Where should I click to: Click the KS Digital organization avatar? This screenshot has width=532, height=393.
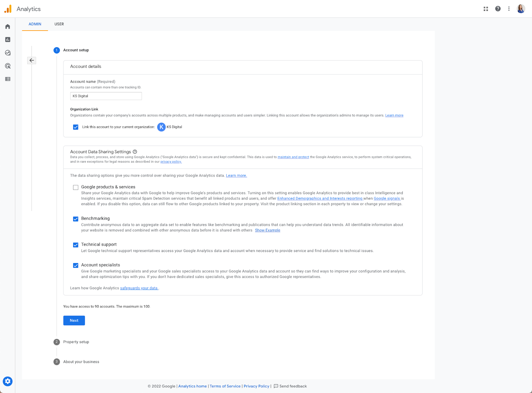tap(161, 127)
